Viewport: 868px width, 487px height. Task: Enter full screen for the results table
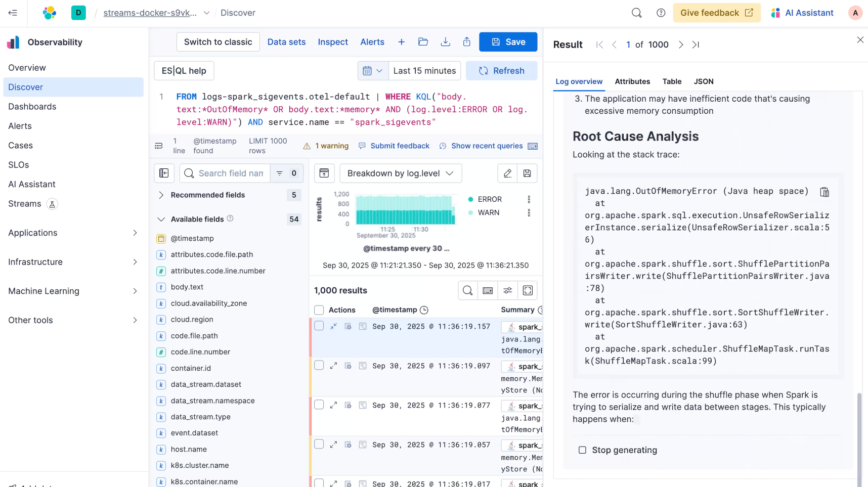pos(528,290)
